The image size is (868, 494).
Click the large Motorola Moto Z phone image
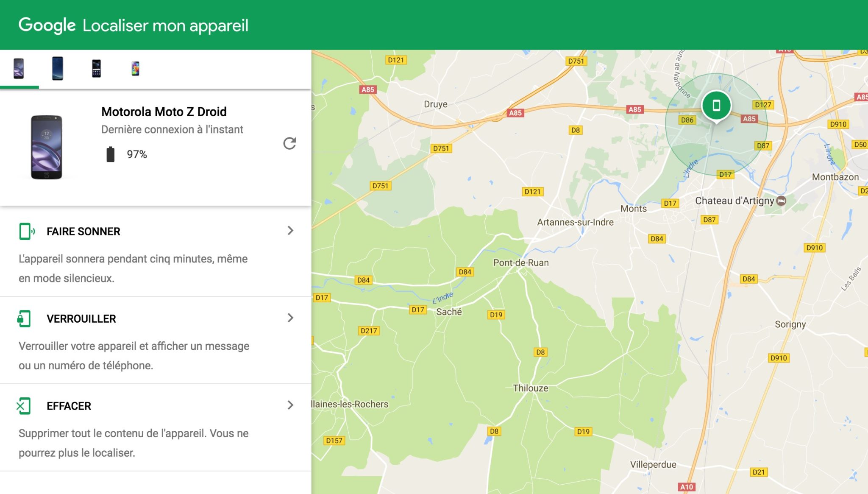pos(47,147)
